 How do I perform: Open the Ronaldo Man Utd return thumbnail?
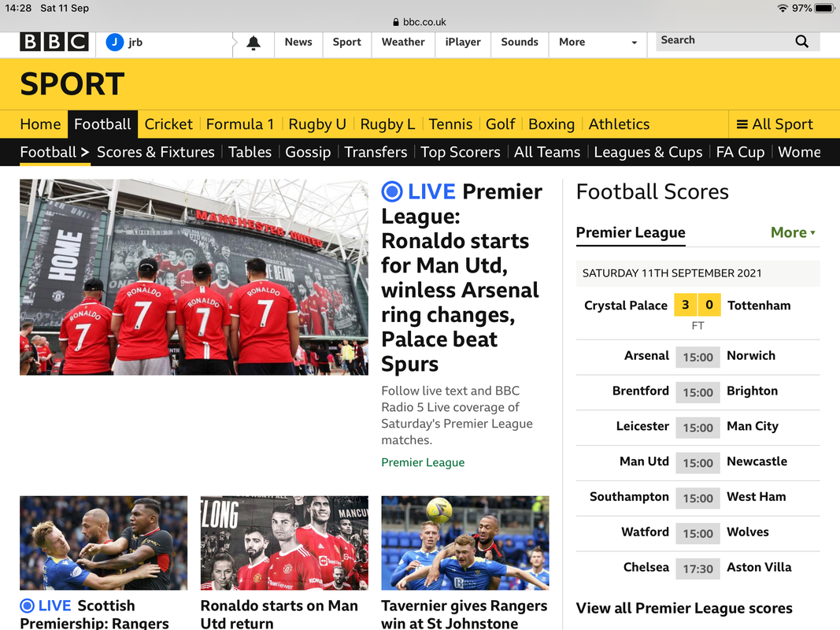(x=284, y=543)
